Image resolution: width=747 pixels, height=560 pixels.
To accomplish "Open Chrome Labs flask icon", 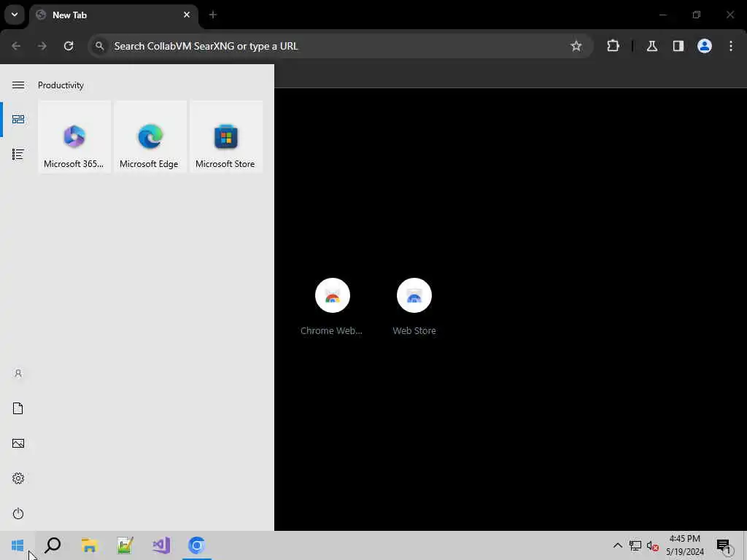I will pos(652,46).
